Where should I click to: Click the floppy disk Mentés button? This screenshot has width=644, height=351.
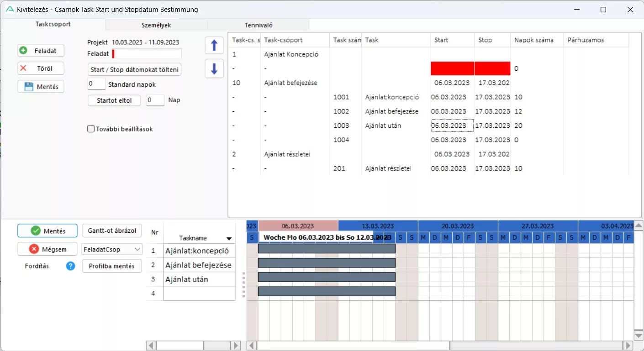click(41, 87)
